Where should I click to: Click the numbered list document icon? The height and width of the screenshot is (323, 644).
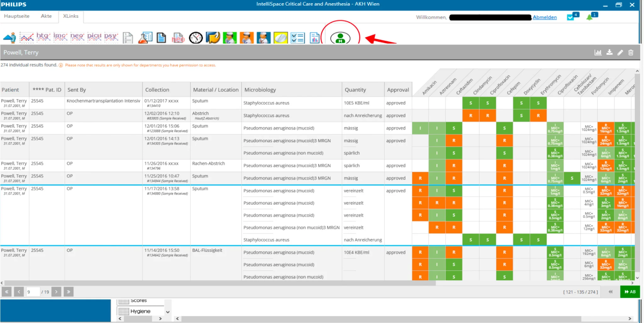click(128, 38)
